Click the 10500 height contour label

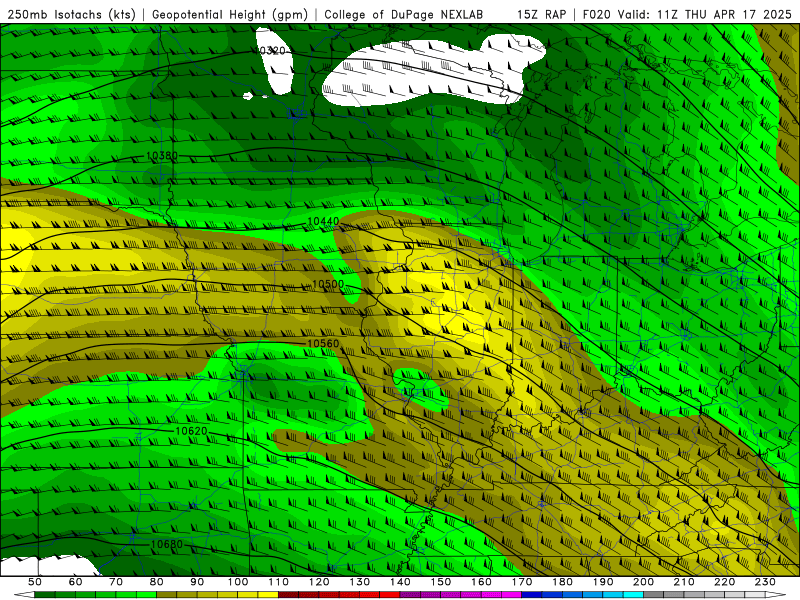coord(328,285)
